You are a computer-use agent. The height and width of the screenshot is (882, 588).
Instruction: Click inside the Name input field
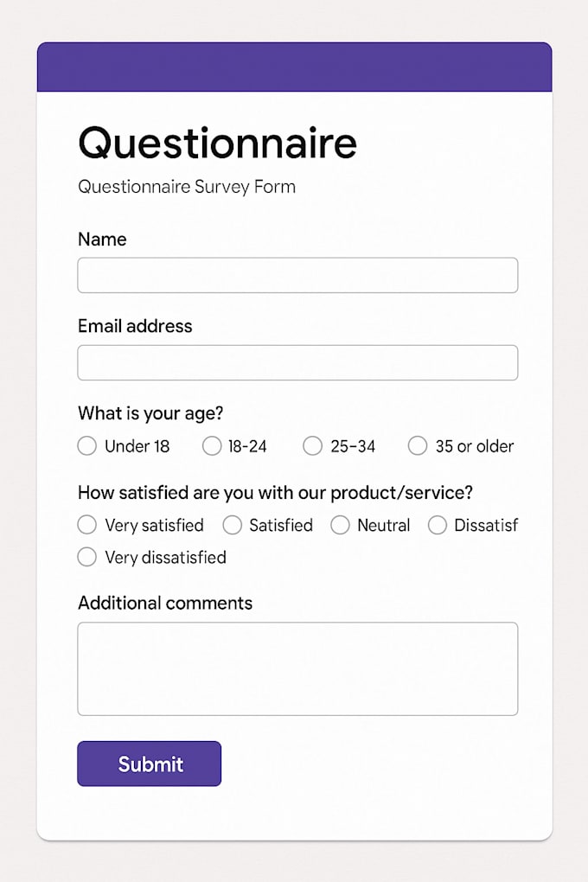tap(297, 275)
